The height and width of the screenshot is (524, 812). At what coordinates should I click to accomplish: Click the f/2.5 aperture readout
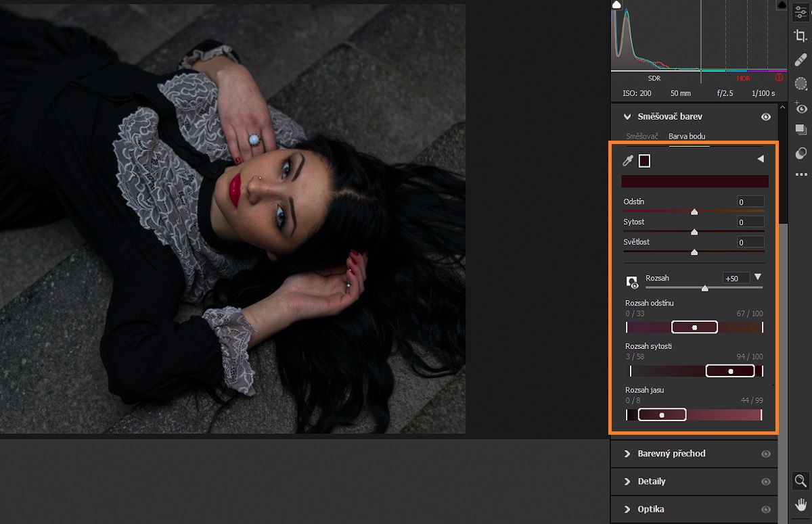tap(725, 93)
